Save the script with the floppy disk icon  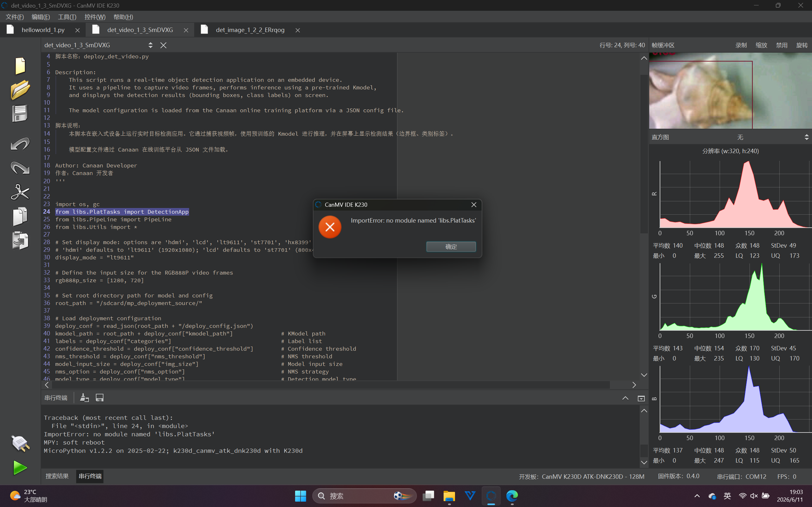coord(20,113)
